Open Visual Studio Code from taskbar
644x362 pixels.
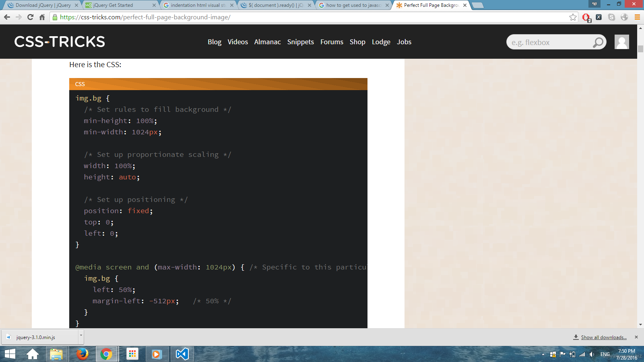[182, 354]
